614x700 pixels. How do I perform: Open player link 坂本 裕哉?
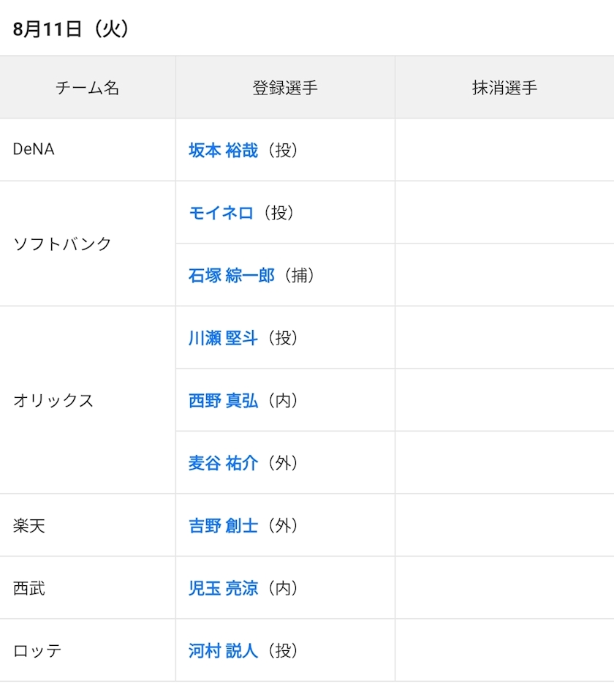[x=223, y=151]
